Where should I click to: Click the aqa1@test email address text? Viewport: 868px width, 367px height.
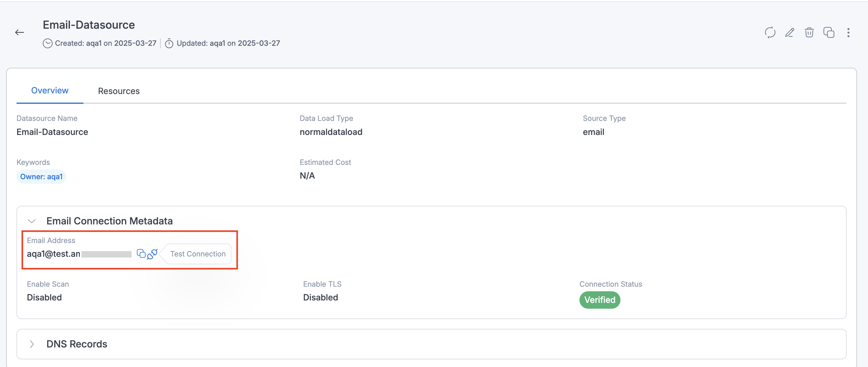click(x=53, y=254)
